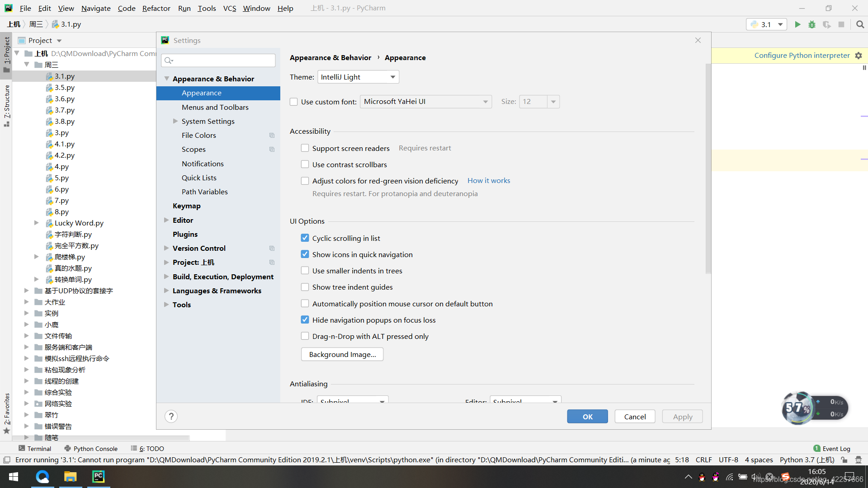Expand System Settings tree node
Viewport: 868px width, 488px height.
pos(175,121)
